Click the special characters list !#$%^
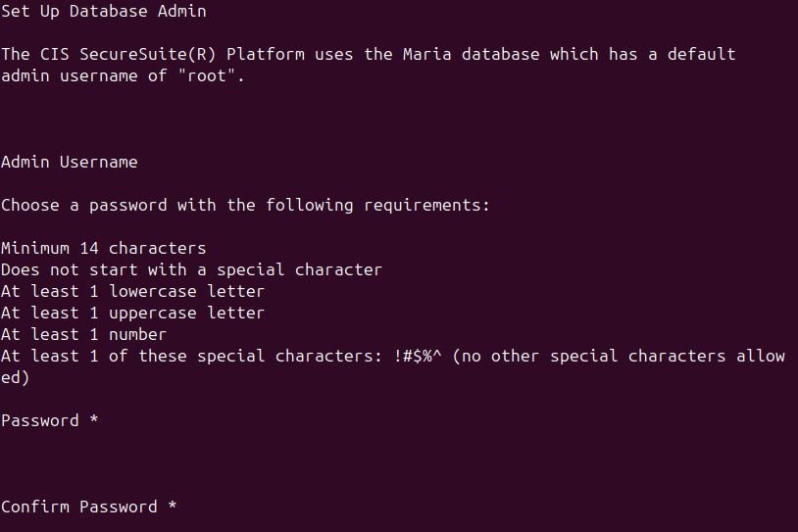Screen dimensions: 798x532 coord(418,356)
